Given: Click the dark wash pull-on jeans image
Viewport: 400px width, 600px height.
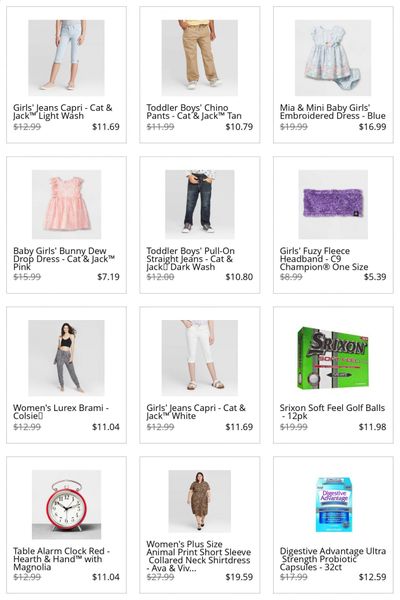Looking at the screenshot, I should point(199,204).
